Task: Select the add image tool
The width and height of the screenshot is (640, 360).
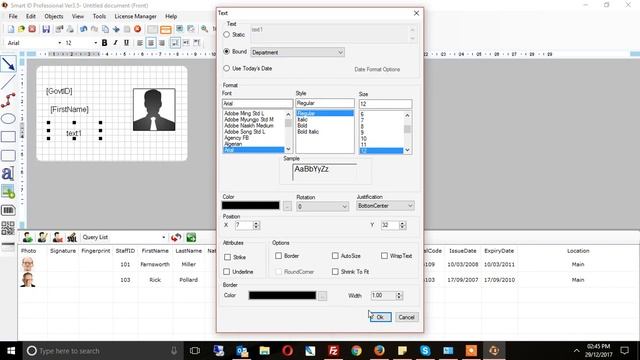Action: pyautogui.click(x=8, y=191)
